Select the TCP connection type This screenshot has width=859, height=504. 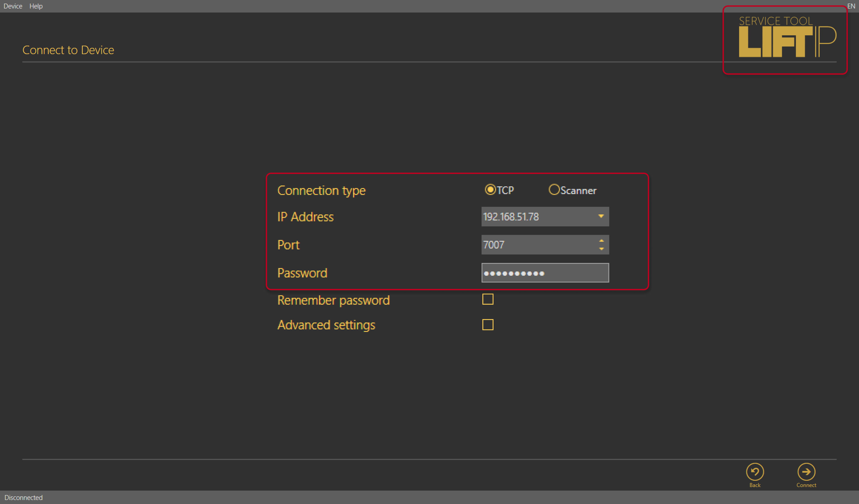click(490, 189)
